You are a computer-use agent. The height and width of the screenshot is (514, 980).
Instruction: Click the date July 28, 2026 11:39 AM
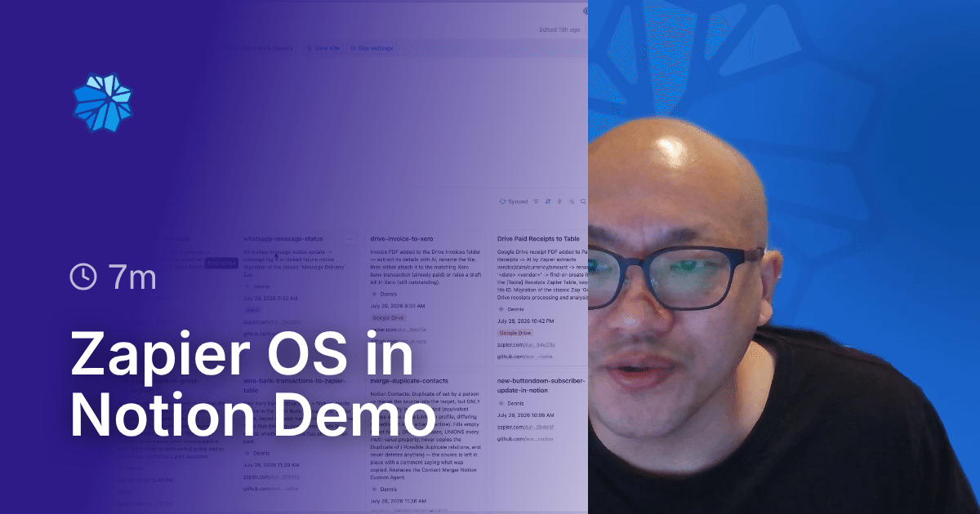tap(270, 464)
